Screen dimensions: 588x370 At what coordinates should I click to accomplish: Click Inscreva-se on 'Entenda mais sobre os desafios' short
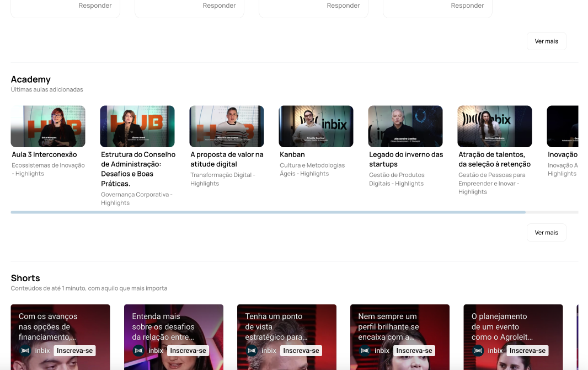188,351
